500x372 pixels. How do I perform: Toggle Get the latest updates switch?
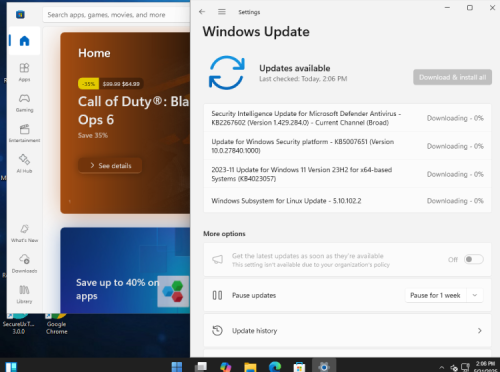(x=473, y=259)
